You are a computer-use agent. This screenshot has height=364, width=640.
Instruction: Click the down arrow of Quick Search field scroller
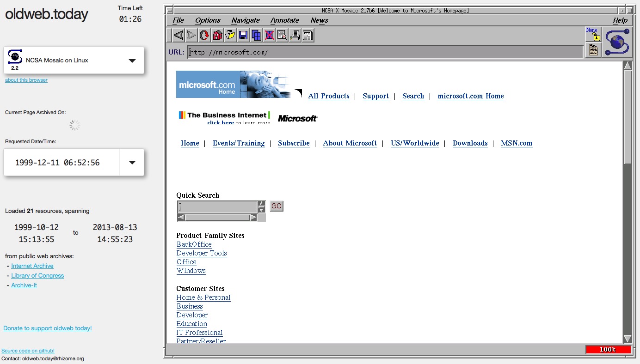pos(262,210)
